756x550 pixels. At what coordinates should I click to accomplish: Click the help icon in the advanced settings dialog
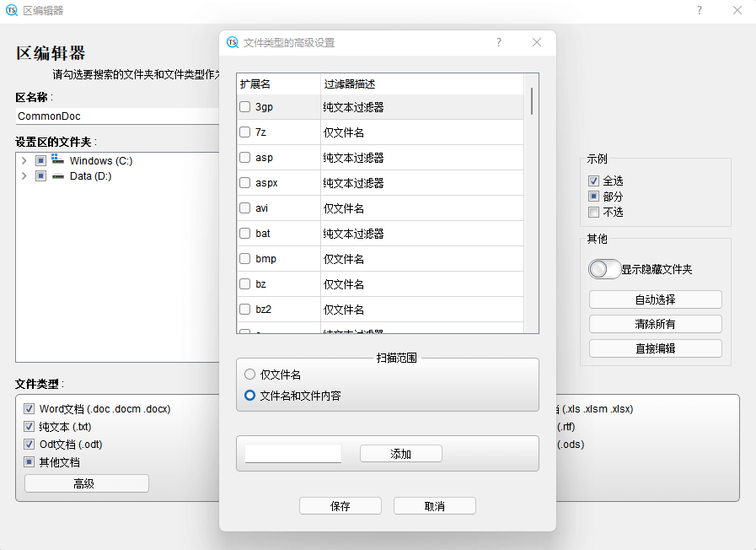click(x=498, y=42)
